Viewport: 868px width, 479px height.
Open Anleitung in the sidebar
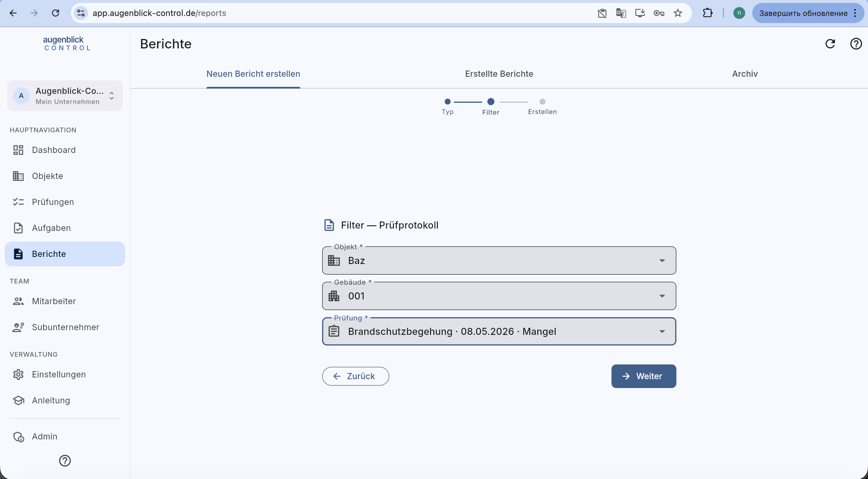click(x=65, y=400)
